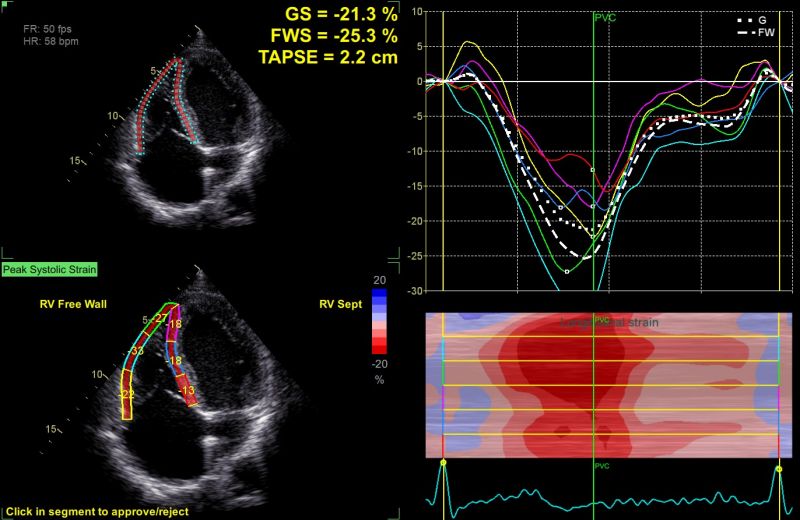Click the Peak Systolic Strain mode label
The image size is (800, 520).
point(49,269)
